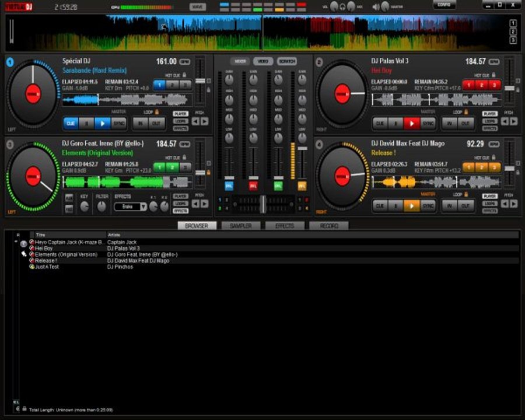Click the fourth channel's LOW EQ knob
The width and height of the screenshot is (525, 420).
(x=302, y=138)
